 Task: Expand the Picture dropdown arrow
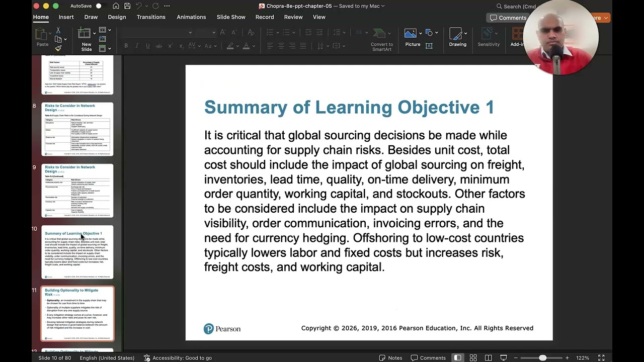pos(421,34)
